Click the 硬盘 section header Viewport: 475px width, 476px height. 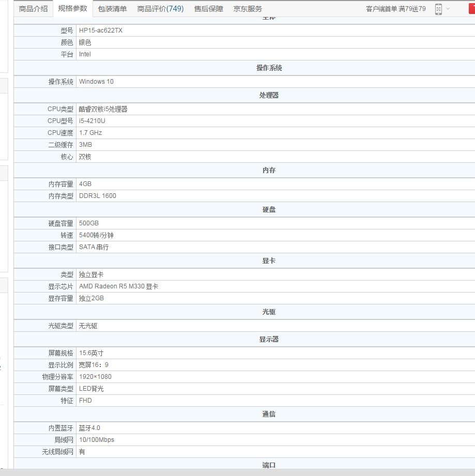[269, 209]
